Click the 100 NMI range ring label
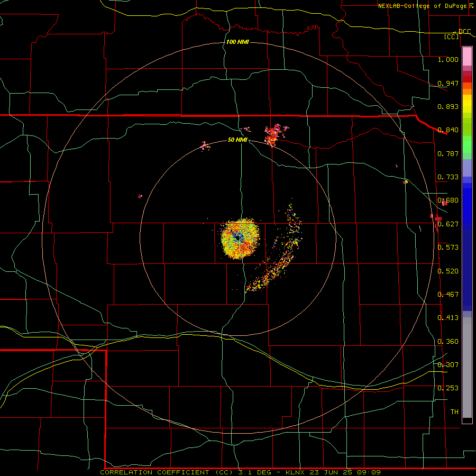476x476 pixels. coord(237,42)
